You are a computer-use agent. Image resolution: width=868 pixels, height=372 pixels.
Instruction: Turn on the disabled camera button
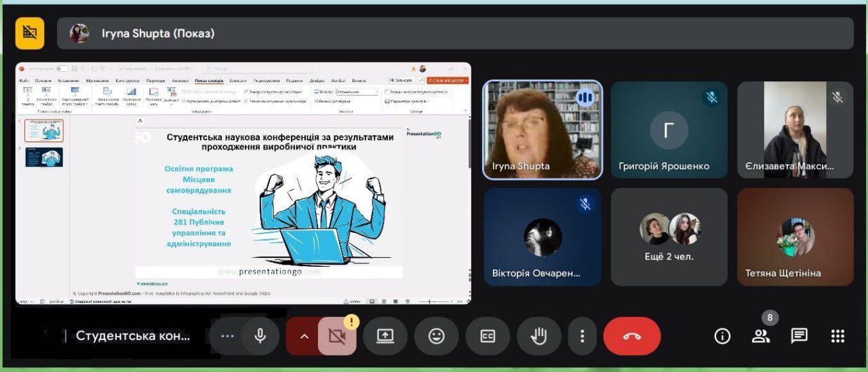click(x=337, y=336)
